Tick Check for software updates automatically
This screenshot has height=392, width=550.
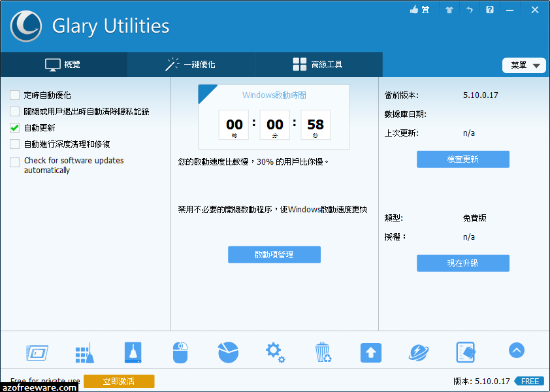[15, 162]
